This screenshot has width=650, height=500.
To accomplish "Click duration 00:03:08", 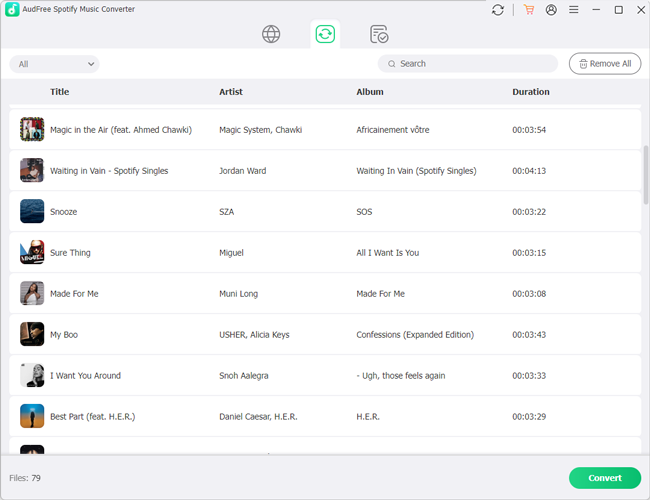I will point(529,294).
